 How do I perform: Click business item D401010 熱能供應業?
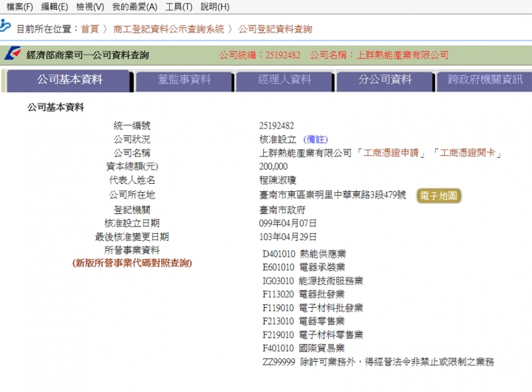(304, 254)
